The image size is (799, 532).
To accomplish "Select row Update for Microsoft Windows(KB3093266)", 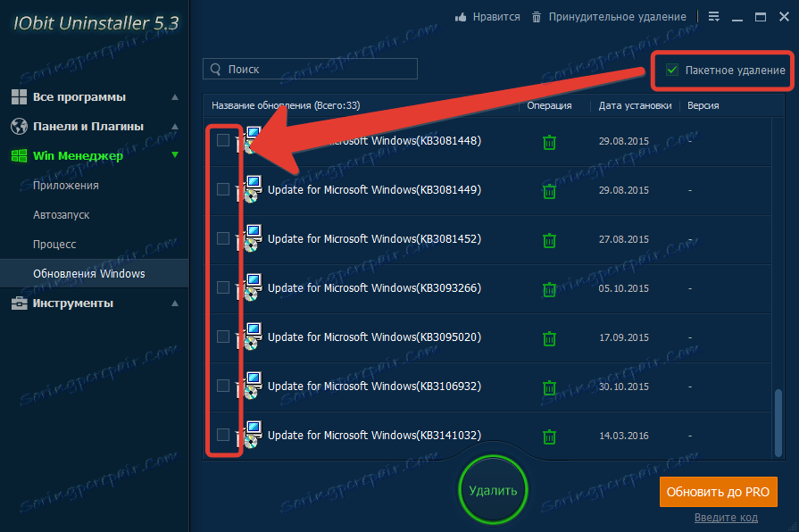I will click(x=487, y=288).
